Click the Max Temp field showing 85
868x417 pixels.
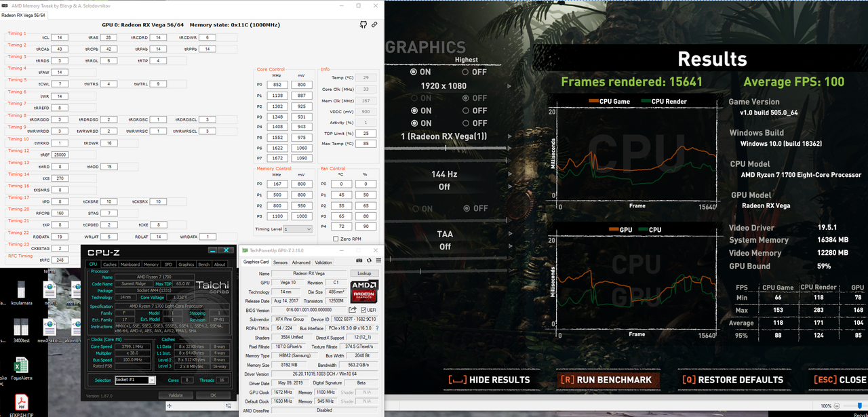pos(366,143)
